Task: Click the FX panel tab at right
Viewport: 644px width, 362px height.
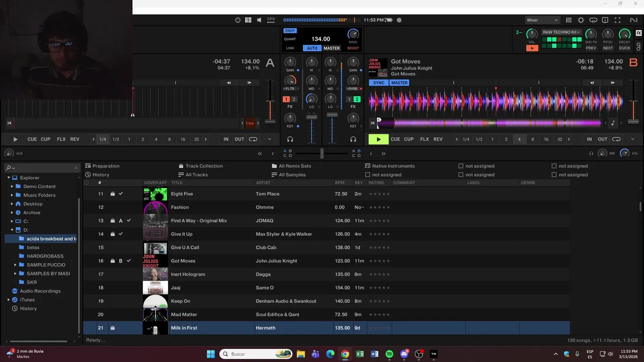Action: point(638,33)
